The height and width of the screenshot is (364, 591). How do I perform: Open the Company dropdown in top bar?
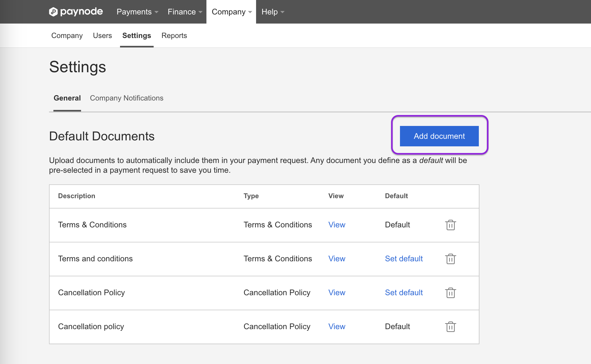pyautogui.click(x=232, y=12)
